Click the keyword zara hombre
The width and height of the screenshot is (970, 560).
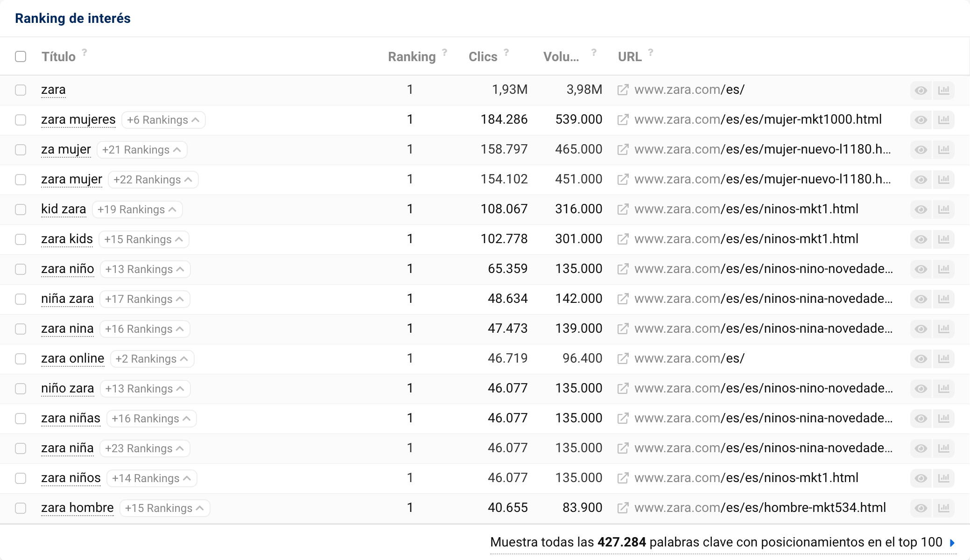pos(77,508)
